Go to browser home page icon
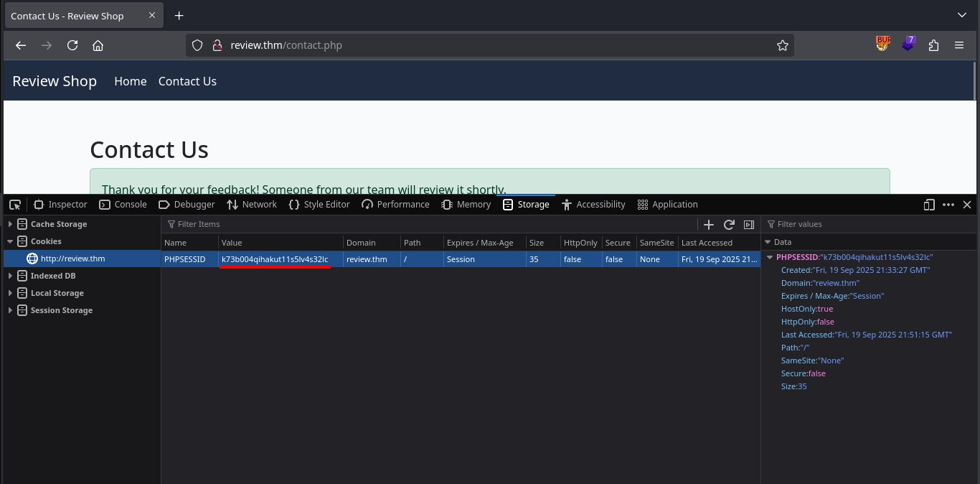 tap(98, 45)
